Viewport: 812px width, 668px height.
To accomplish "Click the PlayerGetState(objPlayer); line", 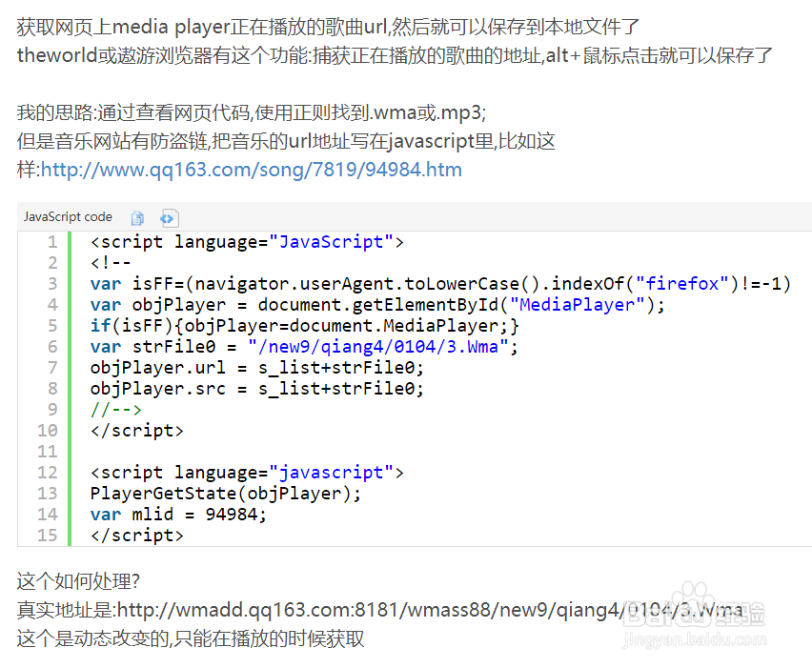I will (225, 494).
